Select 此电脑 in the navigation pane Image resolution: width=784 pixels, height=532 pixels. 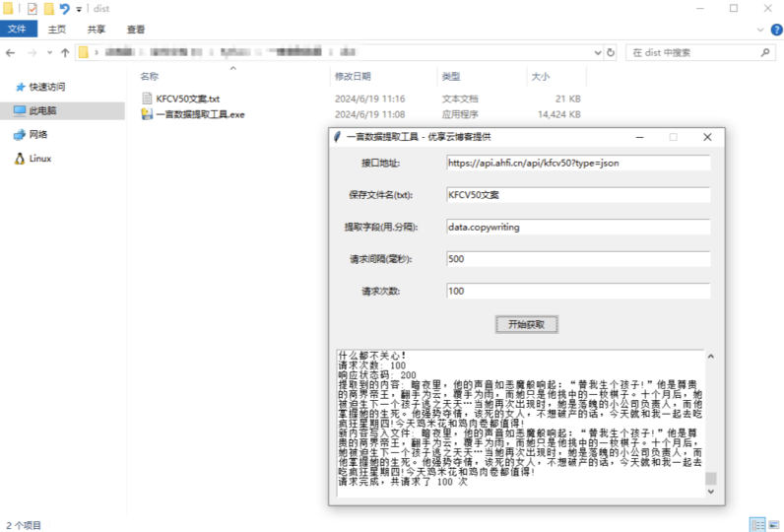[42, 110]
